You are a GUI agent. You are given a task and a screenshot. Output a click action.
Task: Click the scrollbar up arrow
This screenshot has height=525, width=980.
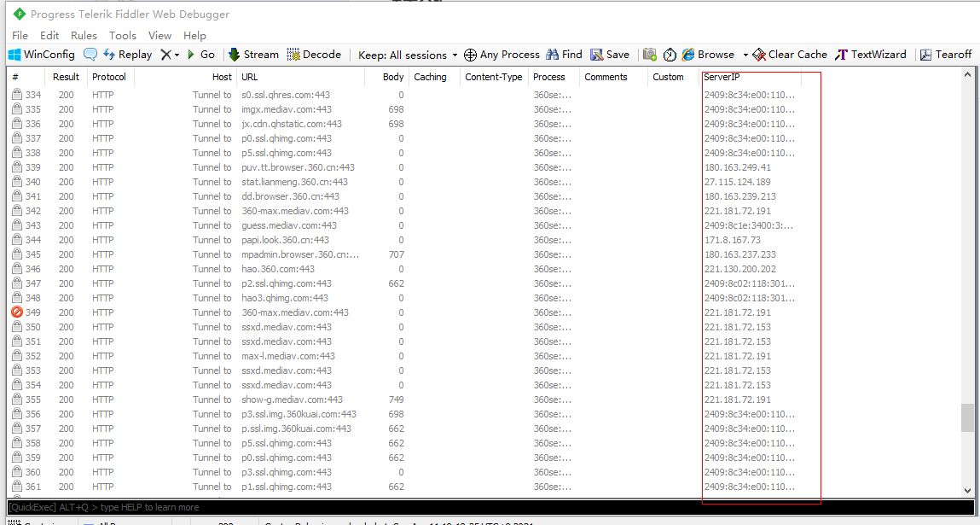click(x=967, y=75)
